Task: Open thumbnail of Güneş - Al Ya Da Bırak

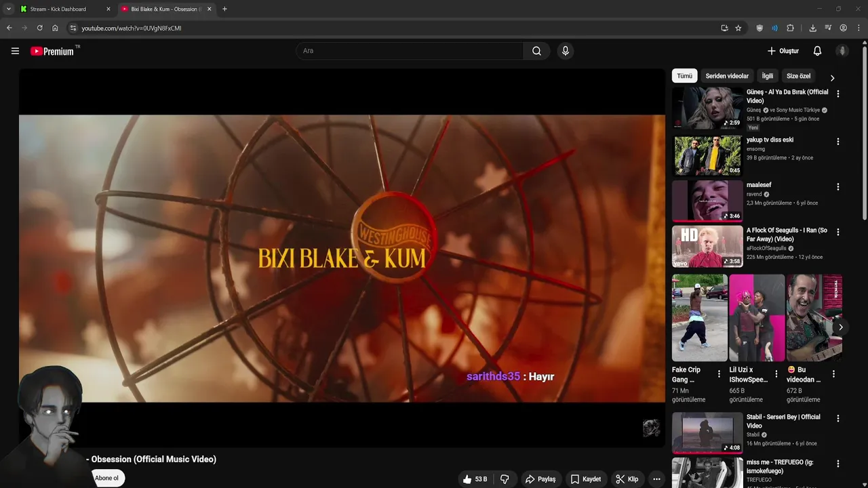Action: point(707,108)
